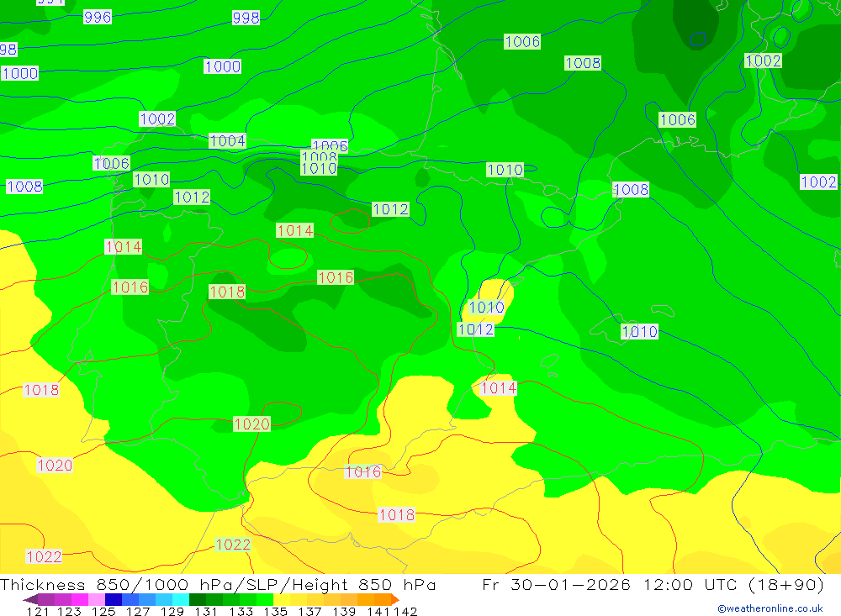Click the red 1020 label on yellow area
The image size is (841, 616).
(x=55, y=465)
